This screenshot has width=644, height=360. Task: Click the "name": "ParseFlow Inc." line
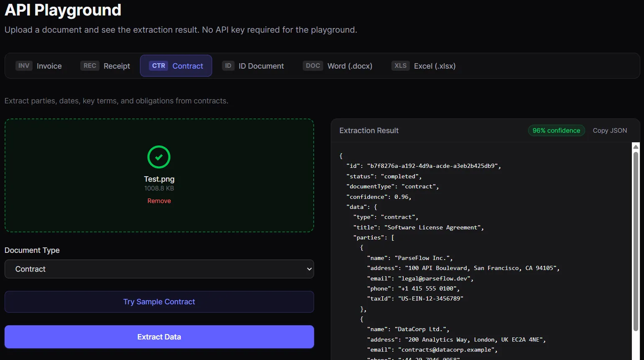coord(410,258)
